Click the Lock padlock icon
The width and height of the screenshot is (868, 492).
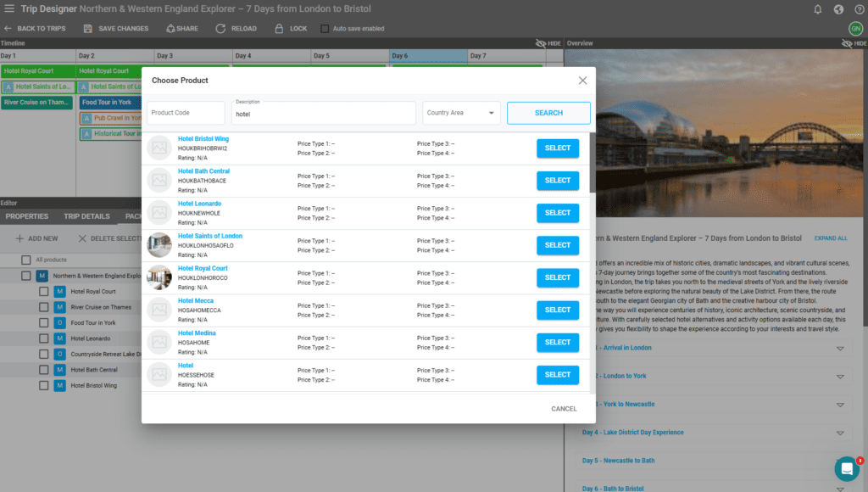point(280,29)
